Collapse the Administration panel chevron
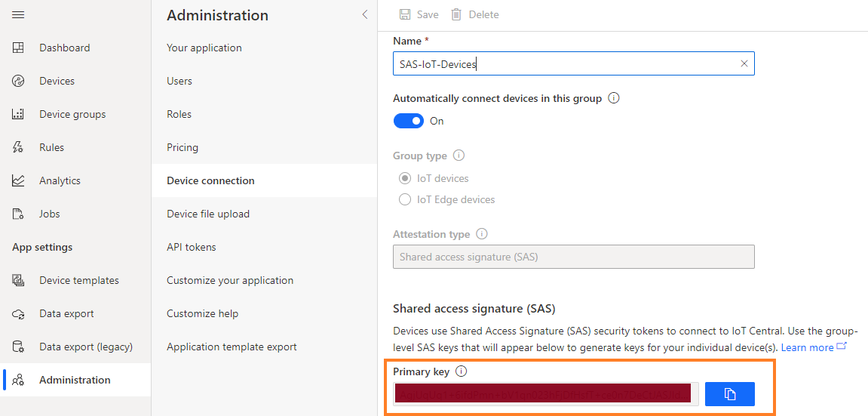Screen dimensions: 868x416 tap(365, 14)
